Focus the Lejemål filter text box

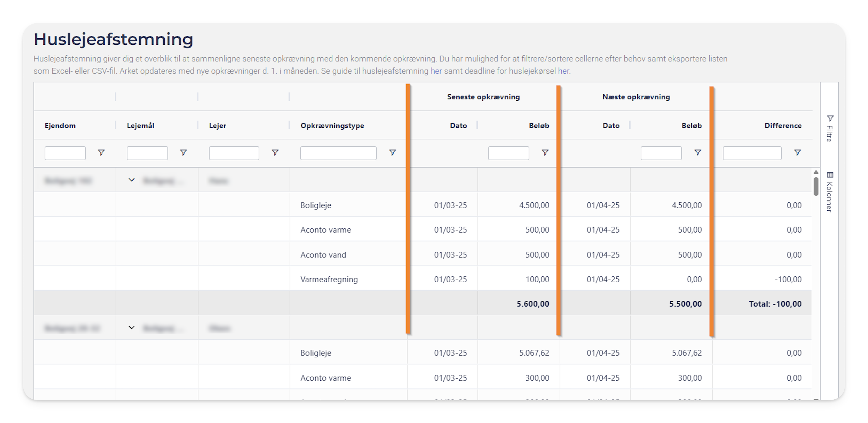pos(147,153)
